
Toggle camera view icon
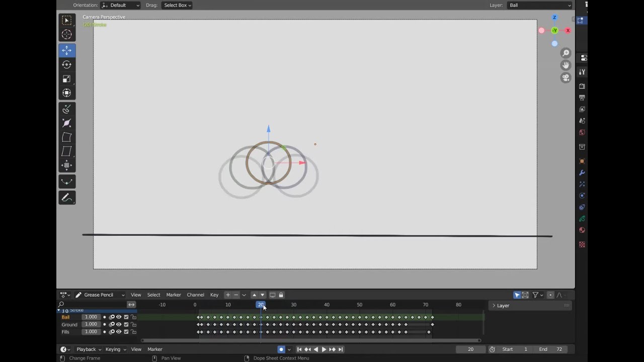pos(566,78)
